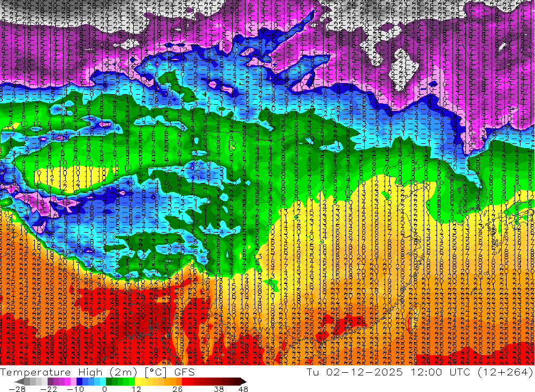Screen dimensions: 535x392
Task: Click the dark blue legend swatch above -10
Action: 79,381
